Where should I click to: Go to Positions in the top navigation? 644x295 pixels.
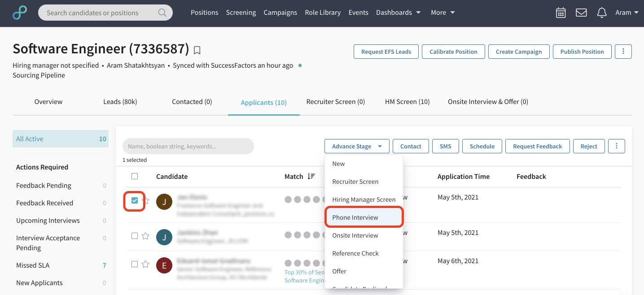coord(204,13)
